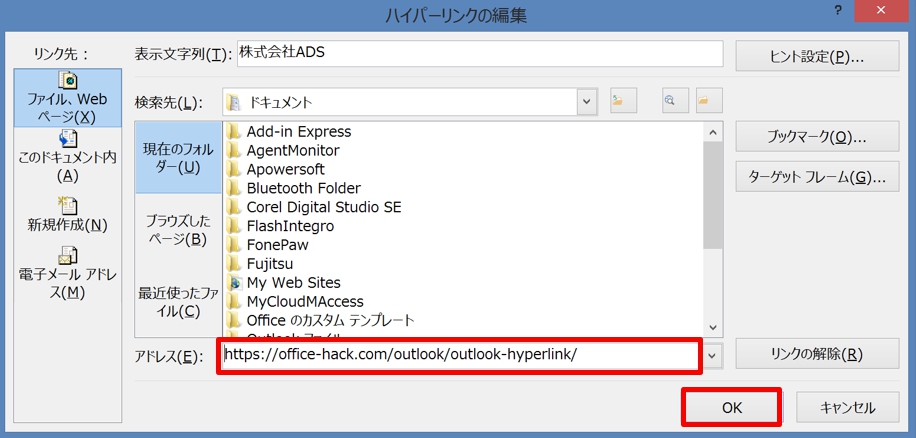Open the ブックマーク button
The image size is (916, 438).
point(817,137)
